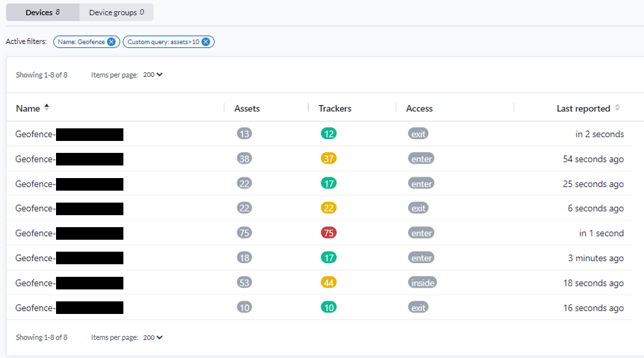The height and width of the screenshot is (358, 644).
Task: Switch to the Device groups tab
Action: 116,13
